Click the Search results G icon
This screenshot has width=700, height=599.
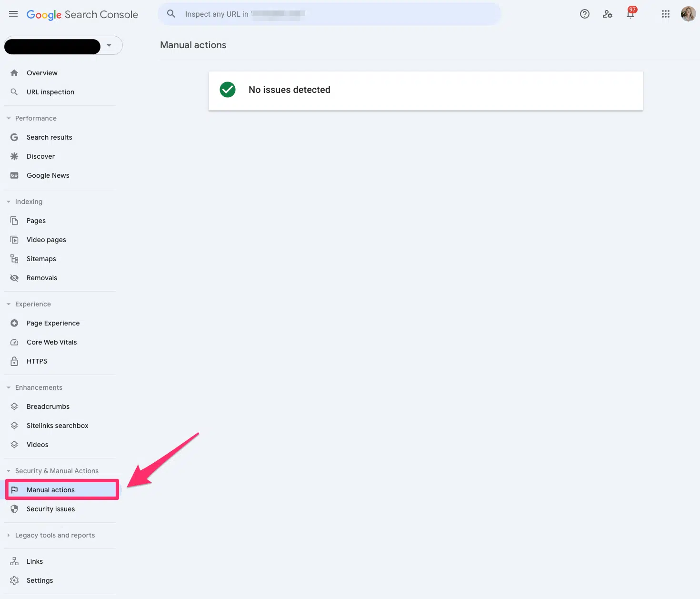coord(14,137)
